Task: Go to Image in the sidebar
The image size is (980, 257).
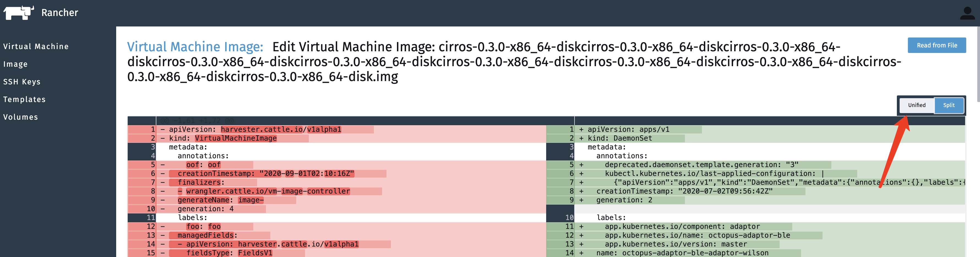Action: pyautogui.click(x=15, y=64)
